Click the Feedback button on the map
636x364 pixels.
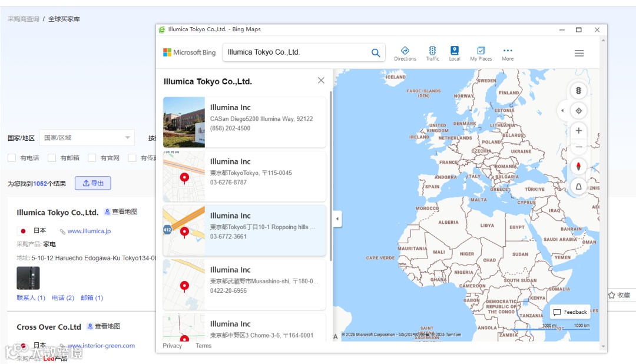[x=570, y=312]
